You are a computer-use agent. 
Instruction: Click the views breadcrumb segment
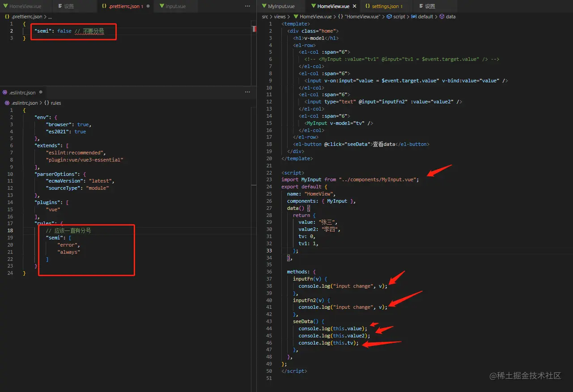click(x=280, y=17)
